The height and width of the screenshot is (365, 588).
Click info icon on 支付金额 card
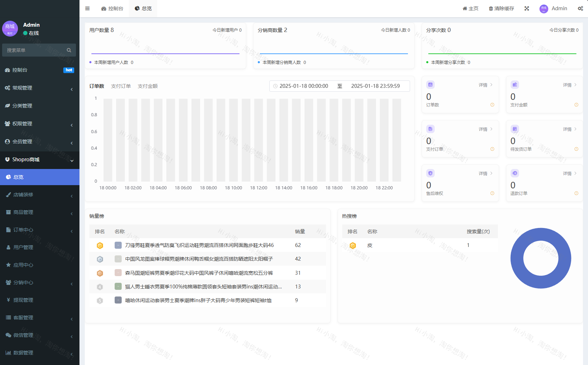coord(576,105)
